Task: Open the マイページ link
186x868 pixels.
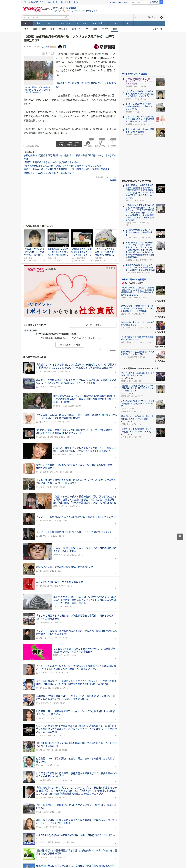Action: pyautogui.click(x=139, y=17)
